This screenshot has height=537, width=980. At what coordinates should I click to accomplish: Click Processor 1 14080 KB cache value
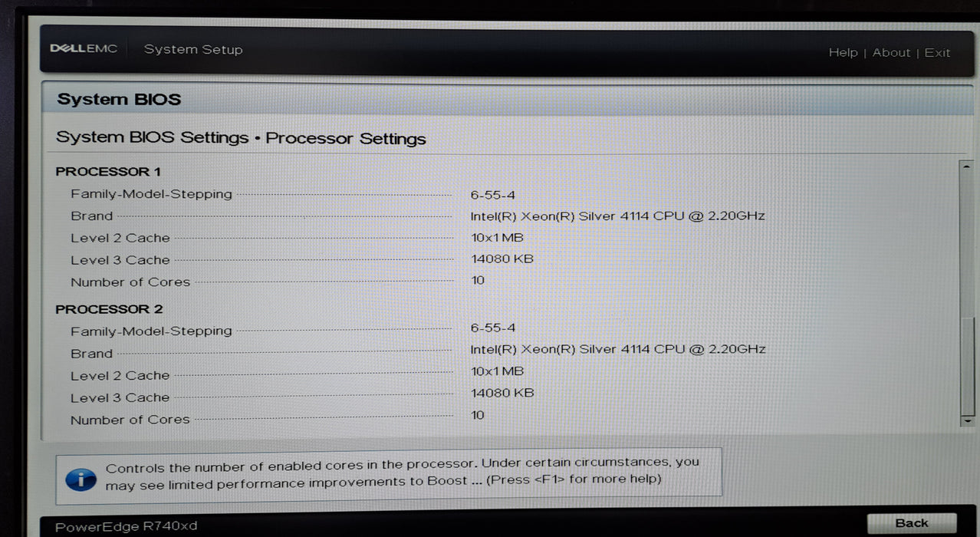point(502,259)
